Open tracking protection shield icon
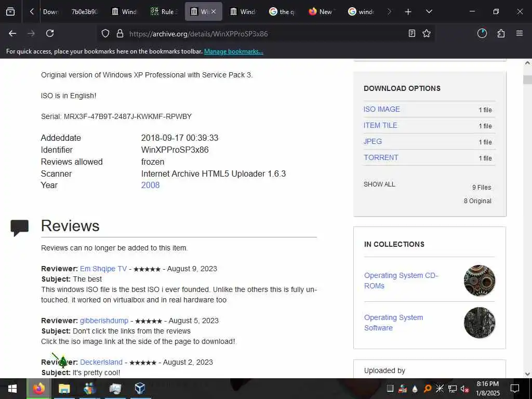Screen dimensions: 532x399 tap(105, 34)
